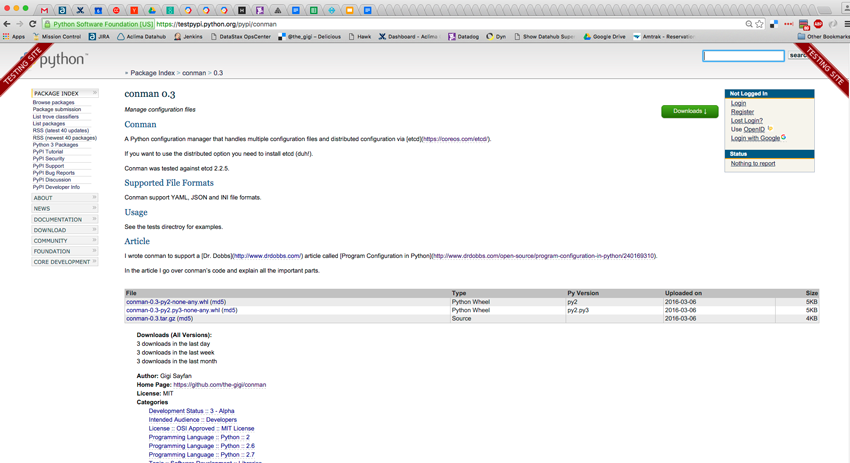The image size is (850, 463).
Task: Open the Package Index breadcrumb link
Action: pyautogui.click(x=152, y=73)
